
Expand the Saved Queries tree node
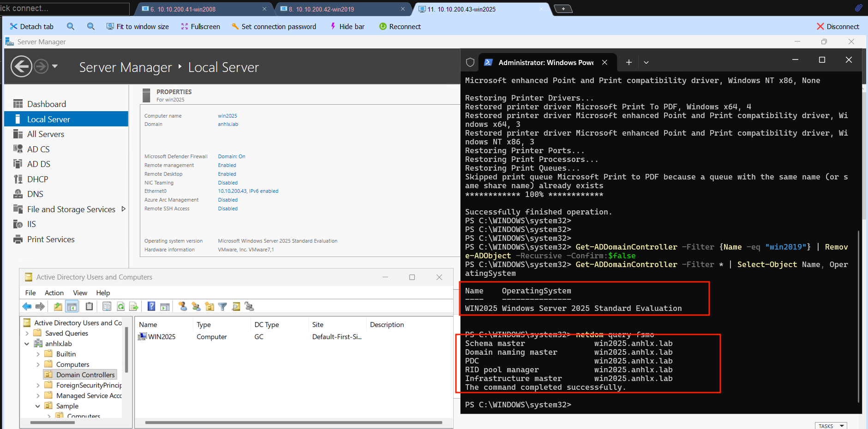pyautogui.click(x=27, y=333)
